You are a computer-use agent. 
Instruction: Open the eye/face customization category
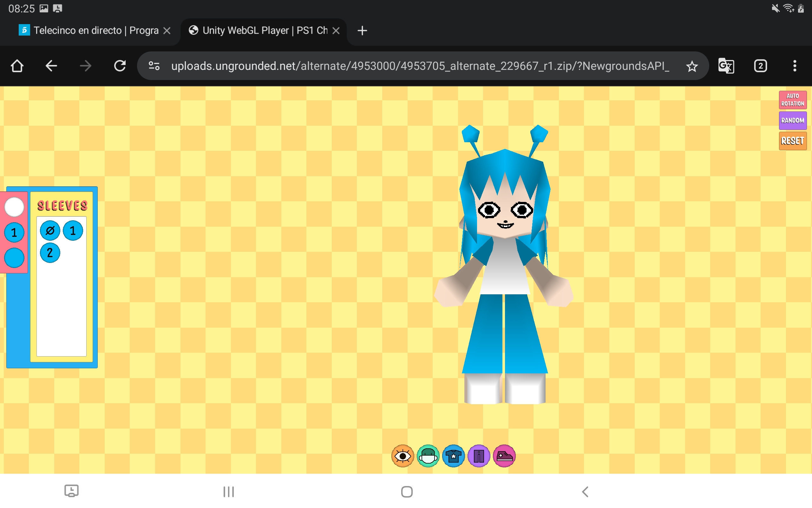pyautogui.click(x=403, y=456)
